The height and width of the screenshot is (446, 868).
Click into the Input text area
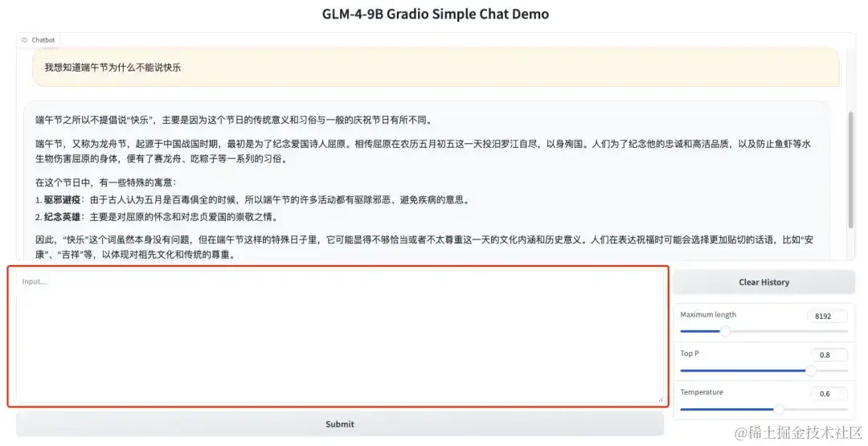click(x=339, y=337)
